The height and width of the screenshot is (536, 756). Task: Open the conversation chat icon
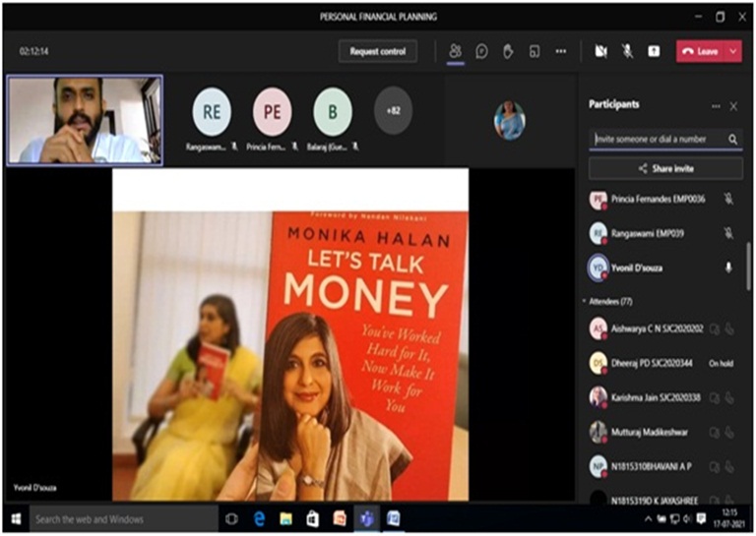pos(481,51)
